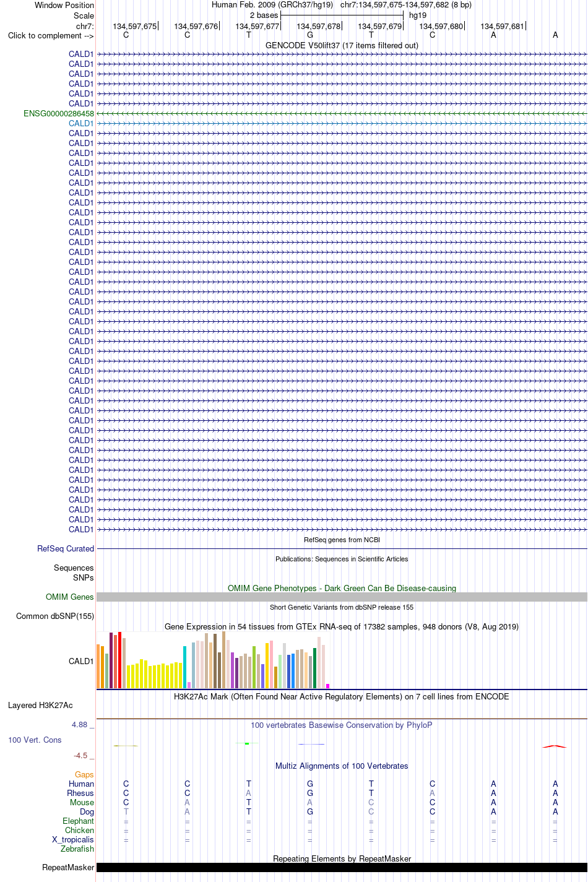Select the Chicken alignment row label
The width and height of the screenshot is (588, 882).
coord(79,830)
